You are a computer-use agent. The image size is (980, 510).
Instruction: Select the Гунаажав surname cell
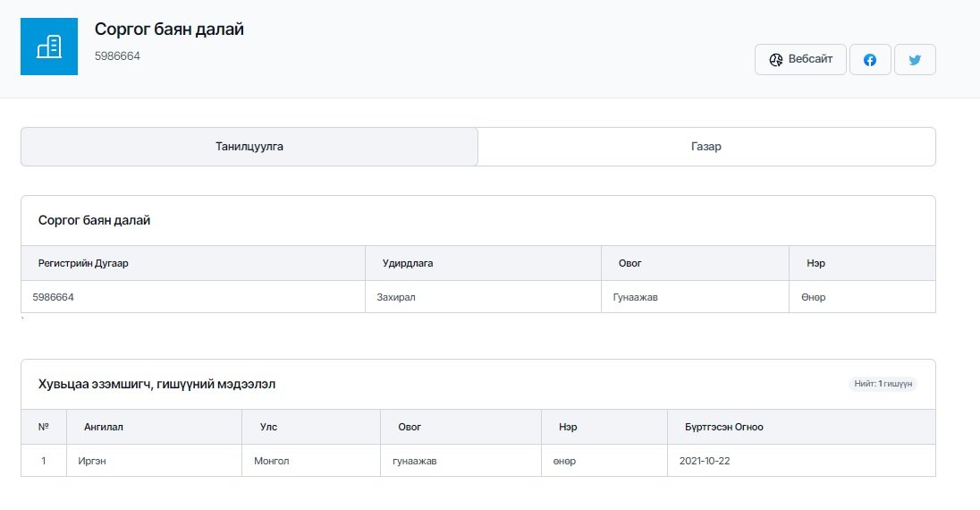pyautogui.click(x=636, y=297)
